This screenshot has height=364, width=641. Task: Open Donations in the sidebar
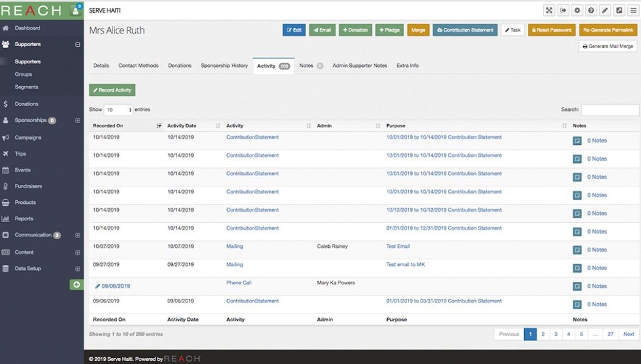pyautogui.click(x=27, y=104)
